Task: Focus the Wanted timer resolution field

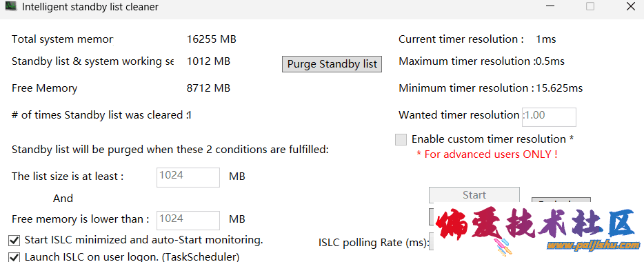Action: pos(549,117)
